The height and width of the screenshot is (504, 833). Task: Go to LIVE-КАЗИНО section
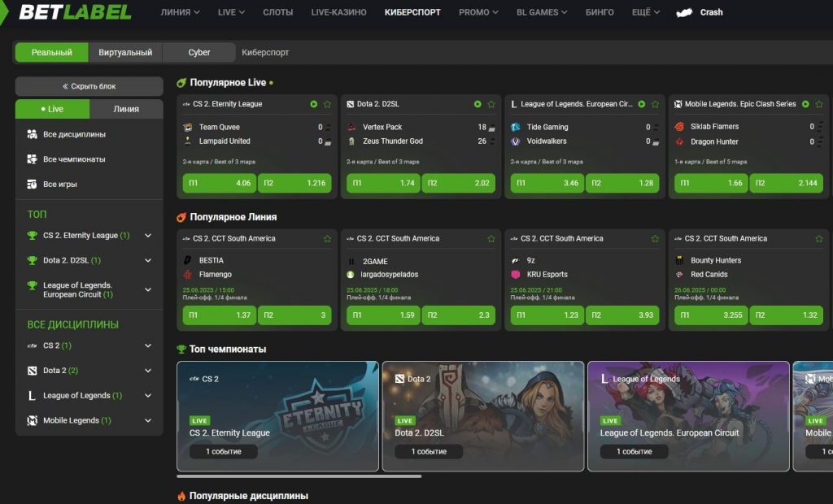coord(339,12)
